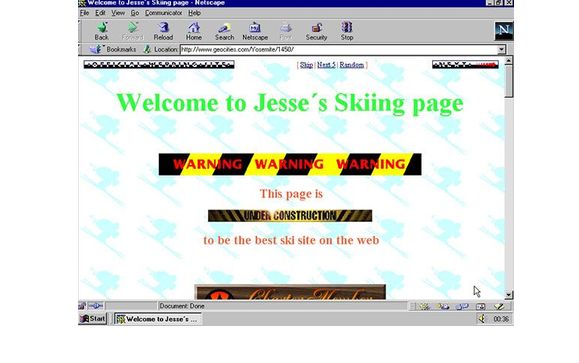This screenshot has height=363, width=579.
Task: Click the 'Document: Done' status text
Action: coord(182,306)
